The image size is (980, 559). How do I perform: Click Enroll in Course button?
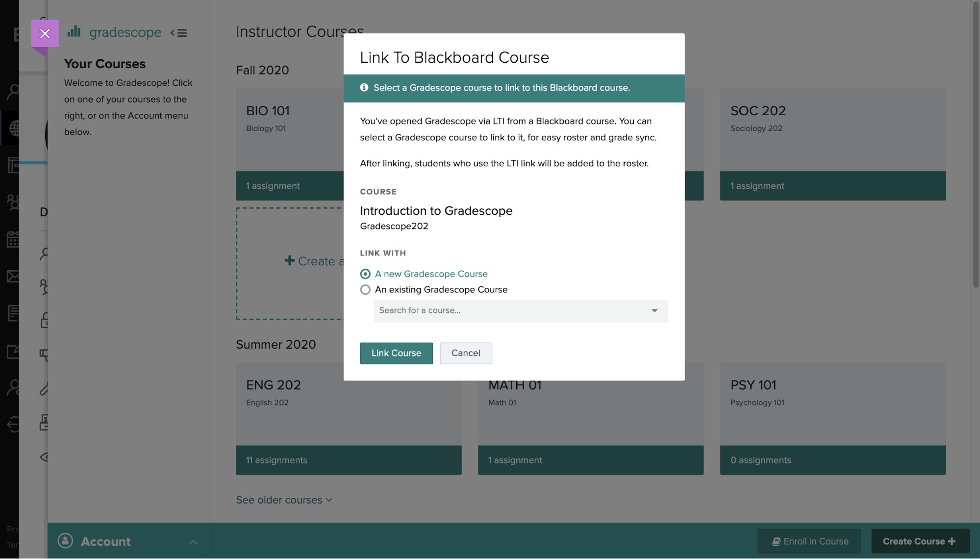click(809, 541)
